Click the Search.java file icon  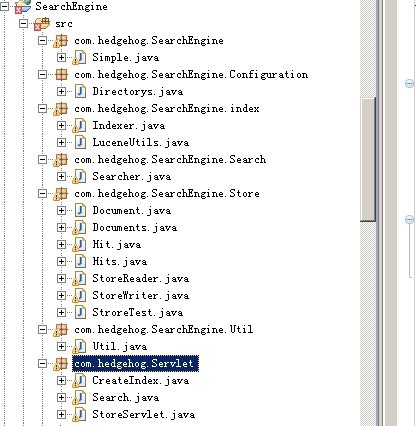pos(79,398)
